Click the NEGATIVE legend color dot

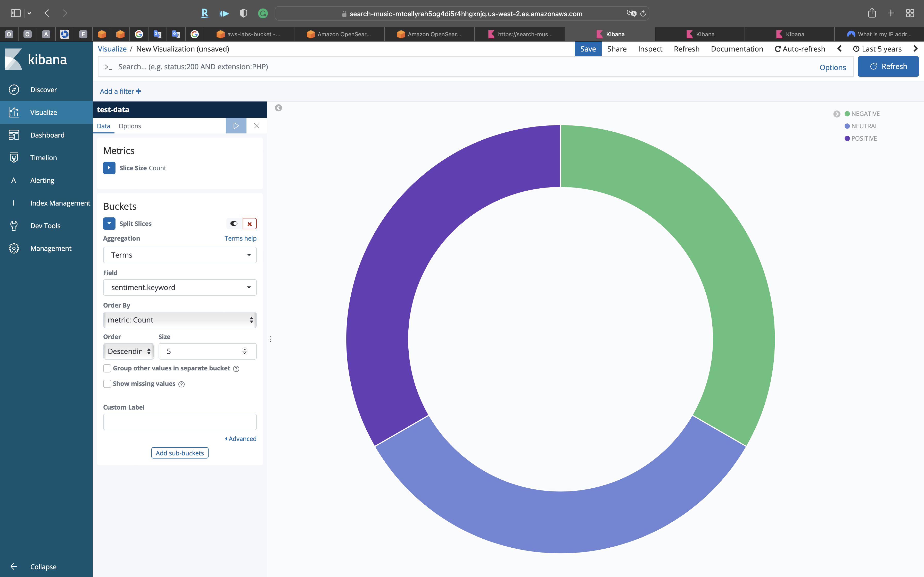click(x=847, y=114)
